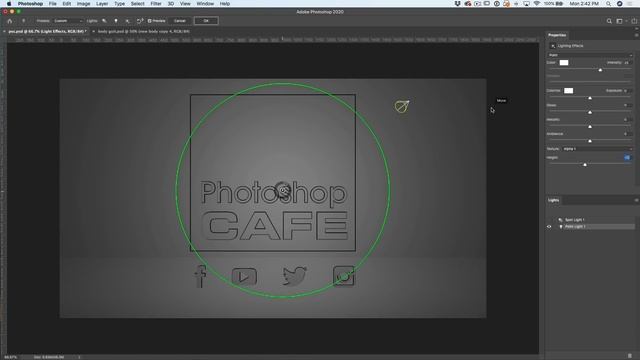This screenshot has height=360, width=640.
Task: Click the Cancel button
Action: pyautogui.click(x=180, y=21)
